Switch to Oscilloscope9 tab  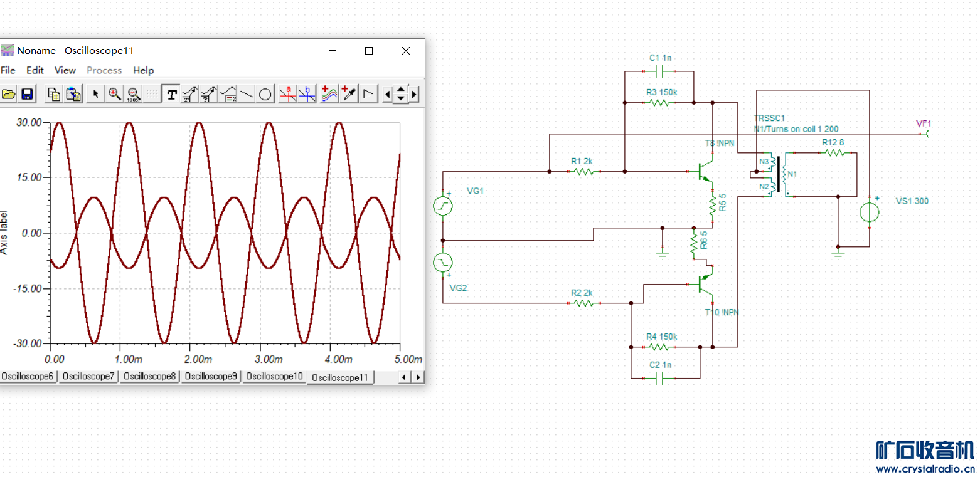click(211, 376)
